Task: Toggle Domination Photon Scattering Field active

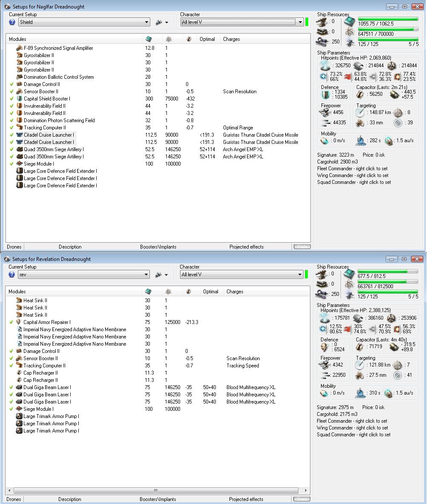Action: click(x=11, y=120)
